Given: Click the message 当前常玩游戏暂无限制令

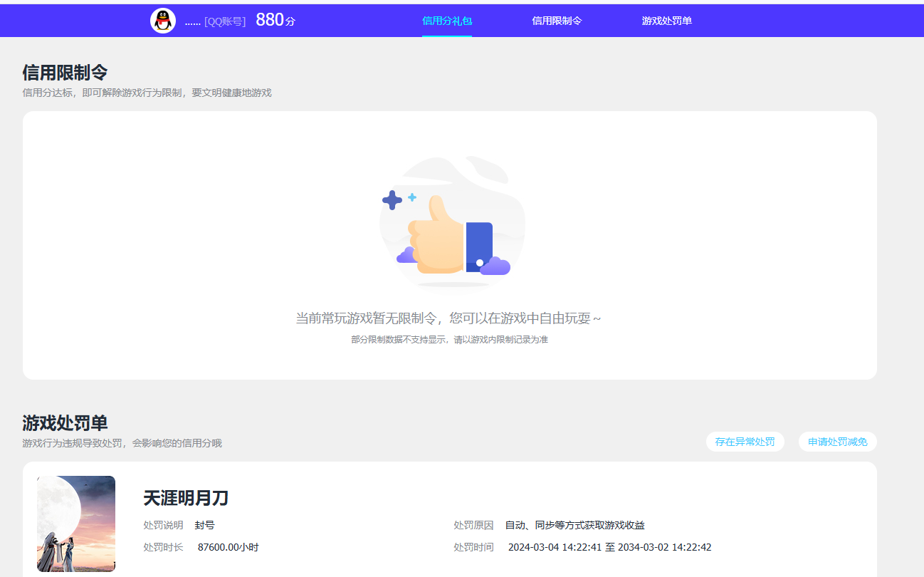Looking at the screenshot, I should click(x=448, y=318).
